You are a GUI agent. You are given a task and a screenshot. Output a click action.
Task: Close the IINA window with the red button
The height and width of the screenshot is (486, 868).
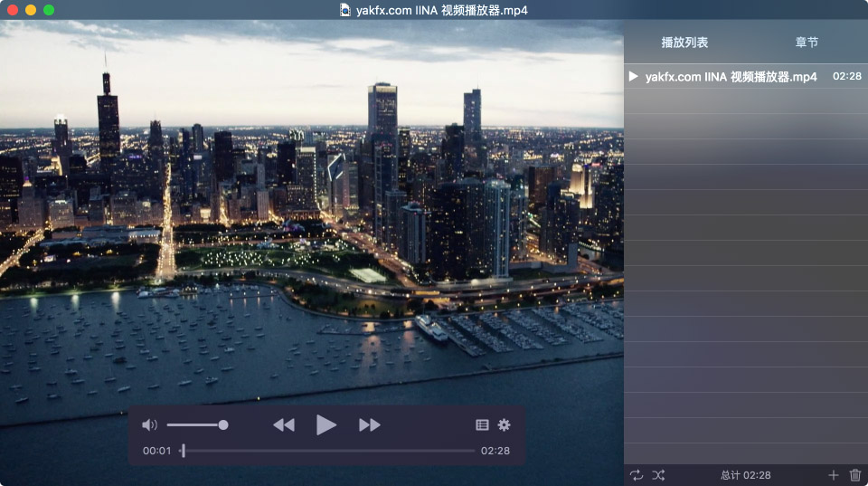coord(13,10)
